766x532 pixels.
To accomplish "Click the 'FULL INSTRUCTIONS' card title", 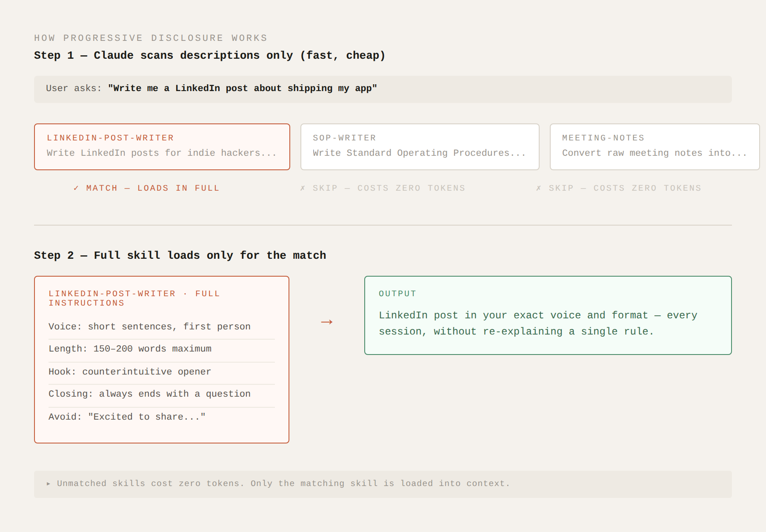I will (134, 298).
